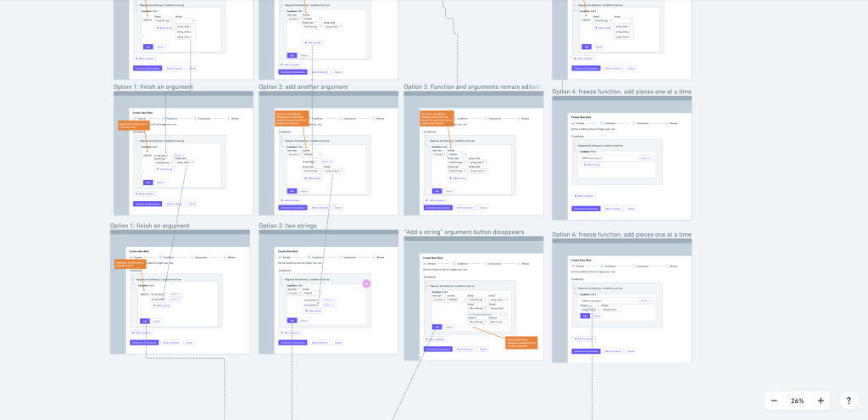Click 'Continue to Conclusions' in the 'Option 2: two strings' frame
The width and height of the screenshot is (868, 420).
click(x=292, y=342)
